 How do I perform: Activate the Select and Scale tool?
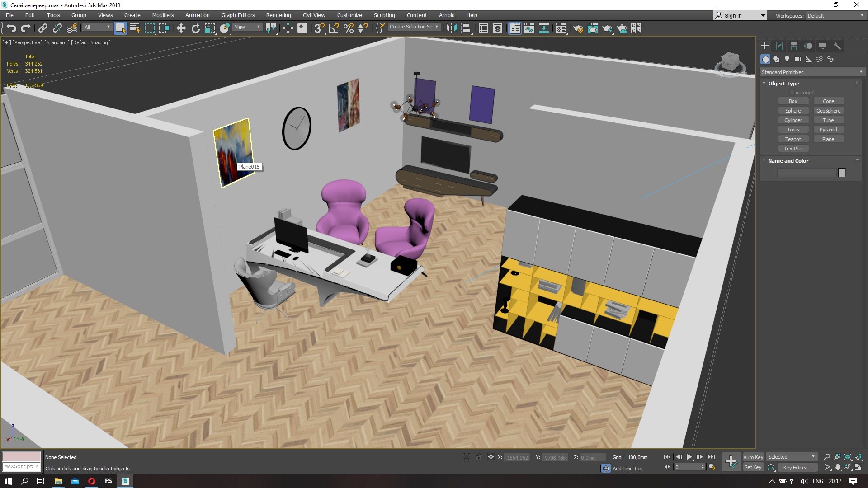[x=210, y=28]
